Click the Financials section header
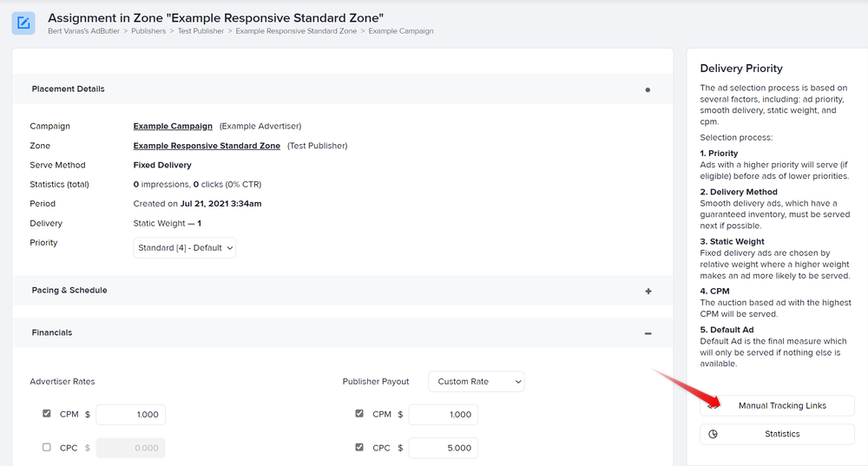Viewport: 868px width, 466px height. tap(342, 332)
